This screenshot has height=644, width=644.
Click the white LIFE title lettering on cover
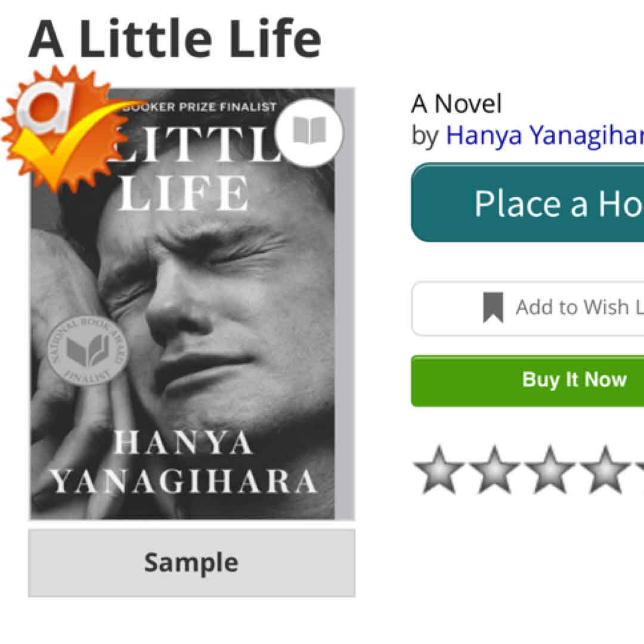coord(183,194)
